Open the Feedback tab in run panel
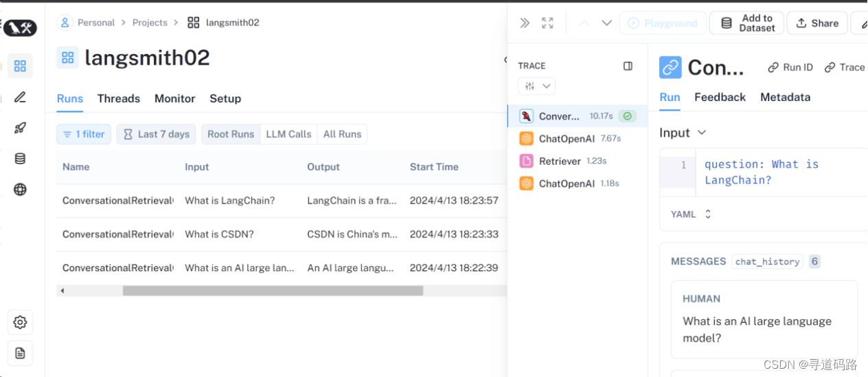Viewport: 868px width, 377px height. coord(720,97)
